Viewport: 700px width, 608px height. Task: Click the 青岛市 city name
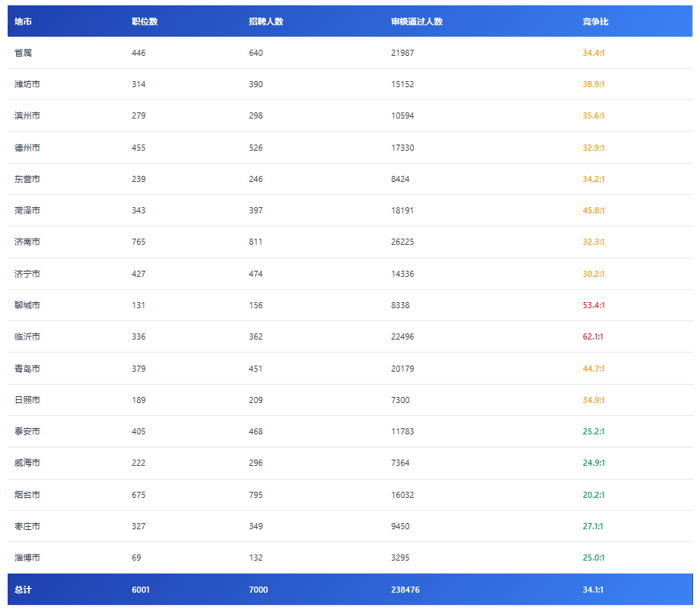[x=27, y=369]
